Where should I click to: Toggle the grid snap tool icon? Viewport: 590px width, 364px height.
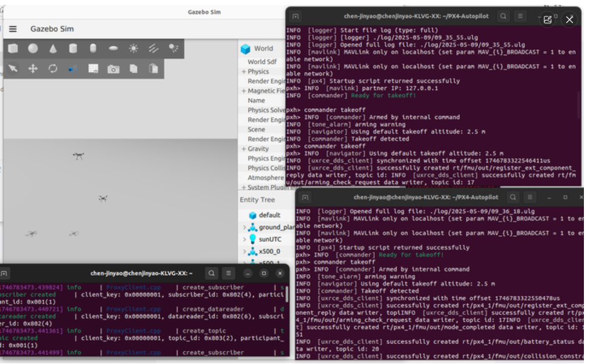click(x=93, y=69)
